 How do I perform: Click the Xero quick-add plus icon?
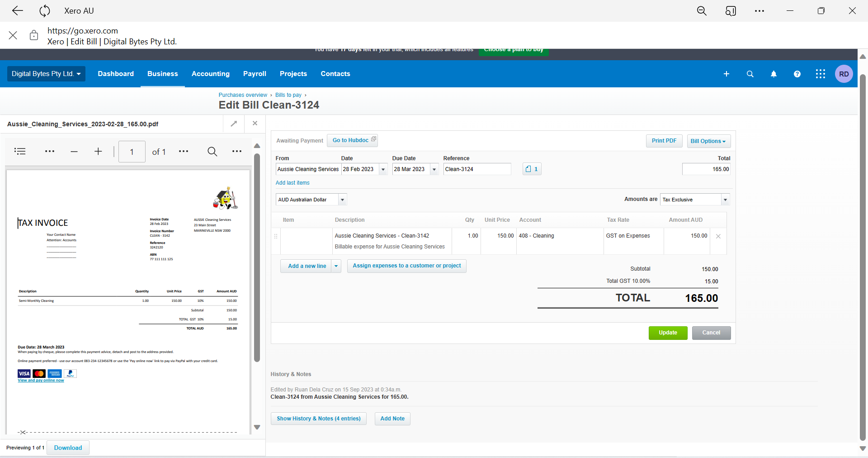[726, 74]
